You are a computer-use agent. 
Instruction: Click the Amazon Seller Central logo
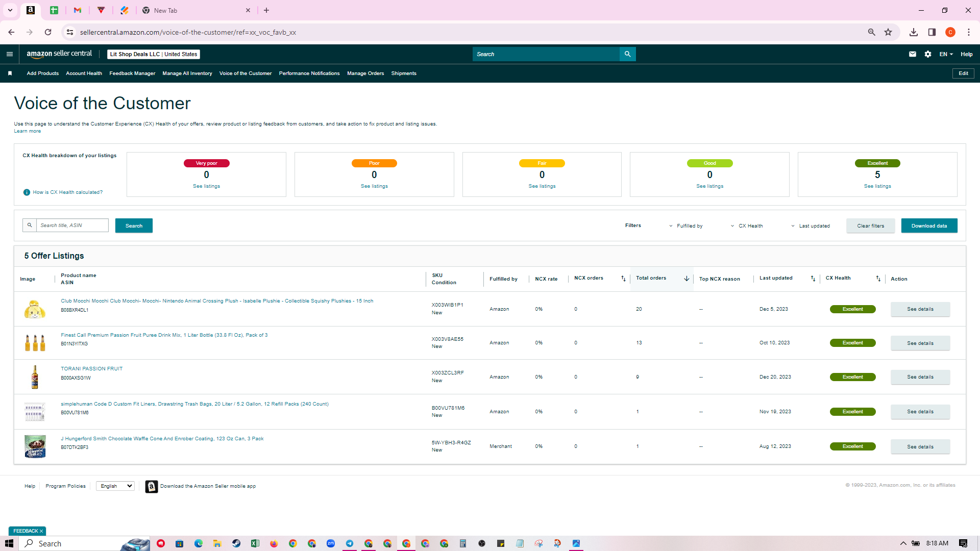tap(59, 54)
